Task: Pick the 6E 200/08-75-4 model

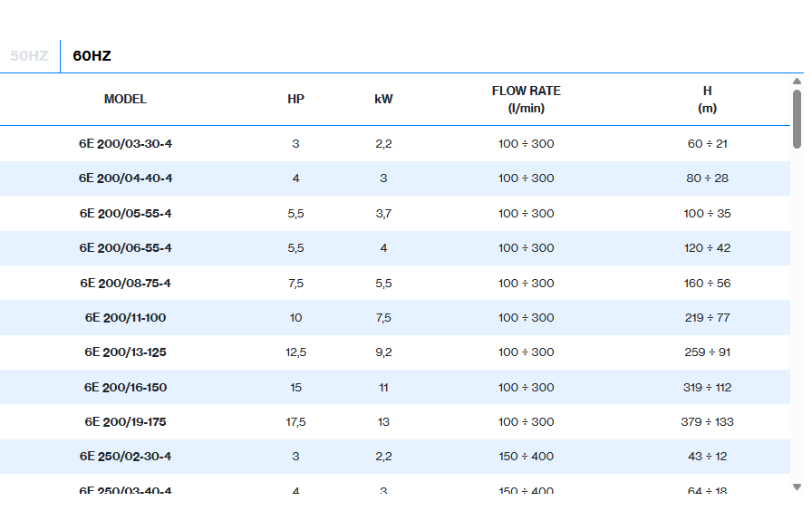Action: (125, 284)
